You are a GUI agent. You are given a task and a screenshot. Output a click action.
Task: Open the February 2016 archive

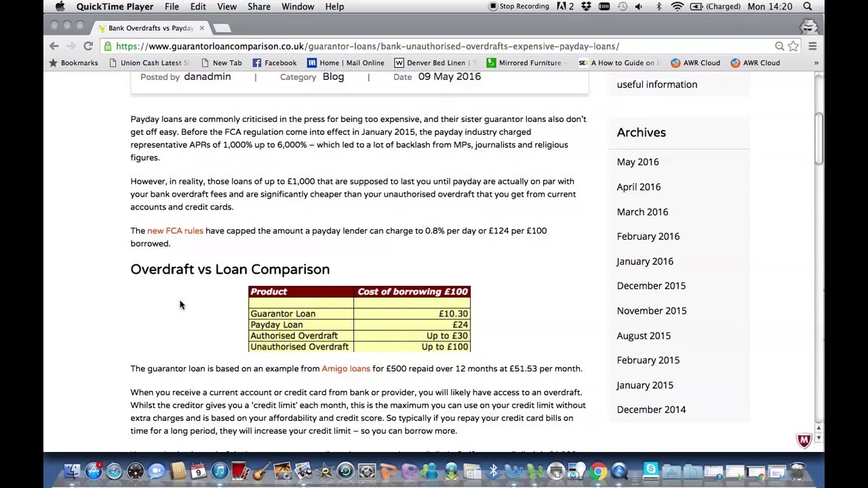[x=648, y=237]
